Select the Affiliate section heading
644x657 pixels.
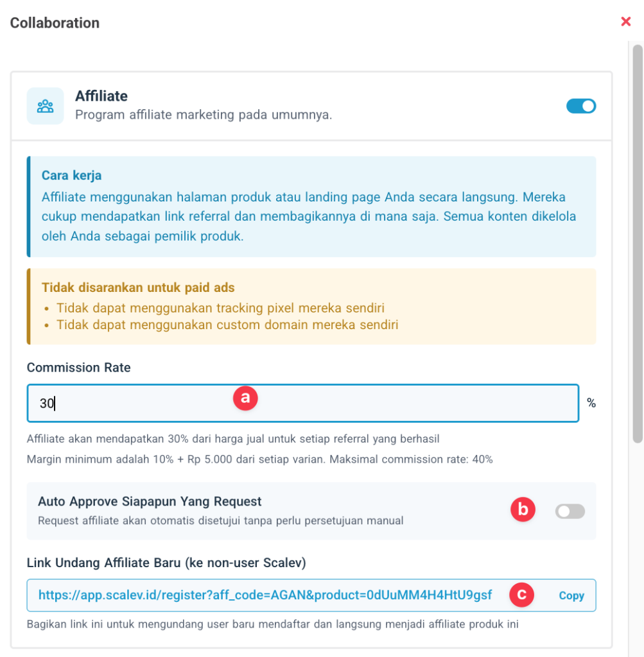coord(101,96)
